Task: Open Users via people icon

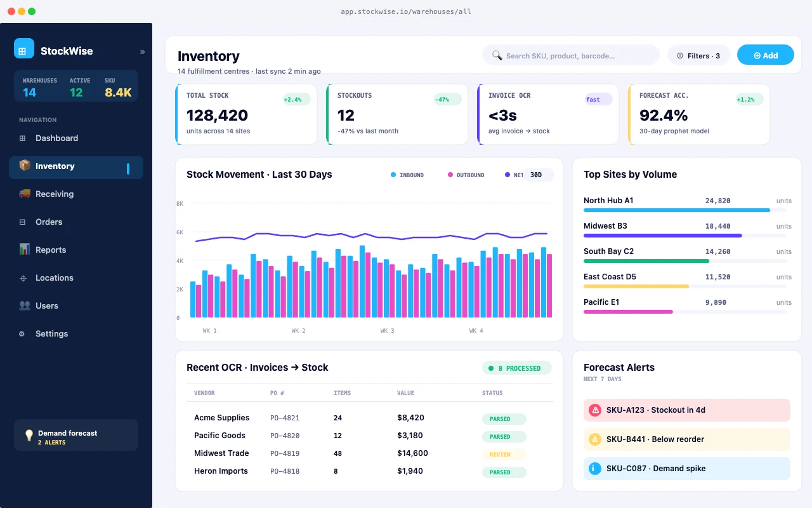Action: 25,305
